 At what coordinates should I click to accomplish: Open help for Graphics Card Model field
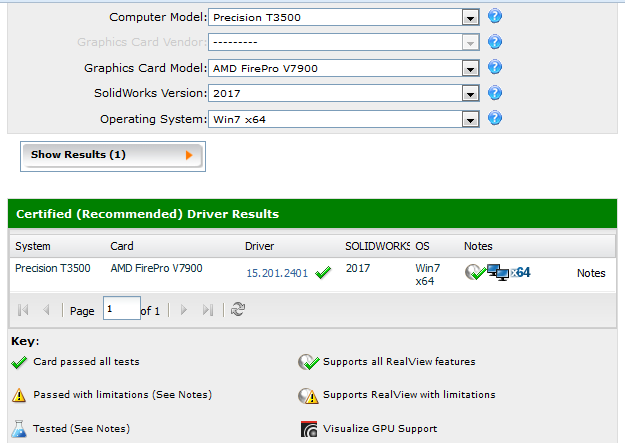tap(495, 67)
